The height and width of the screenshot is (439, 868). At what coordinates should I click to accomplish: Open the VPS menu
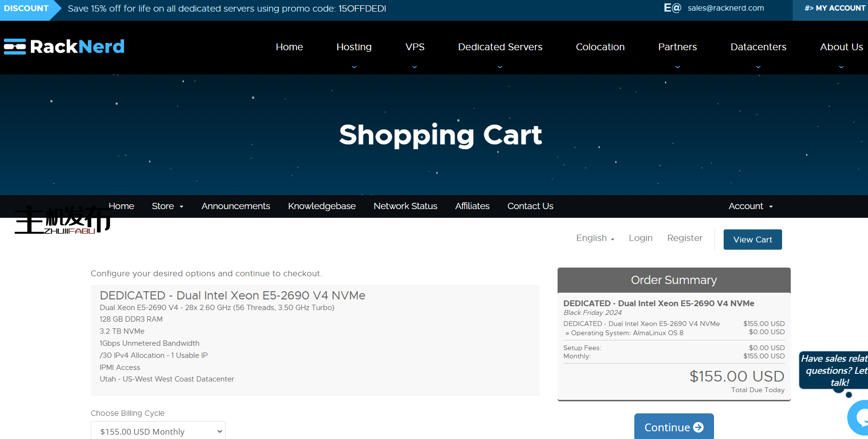coord(415,47)
